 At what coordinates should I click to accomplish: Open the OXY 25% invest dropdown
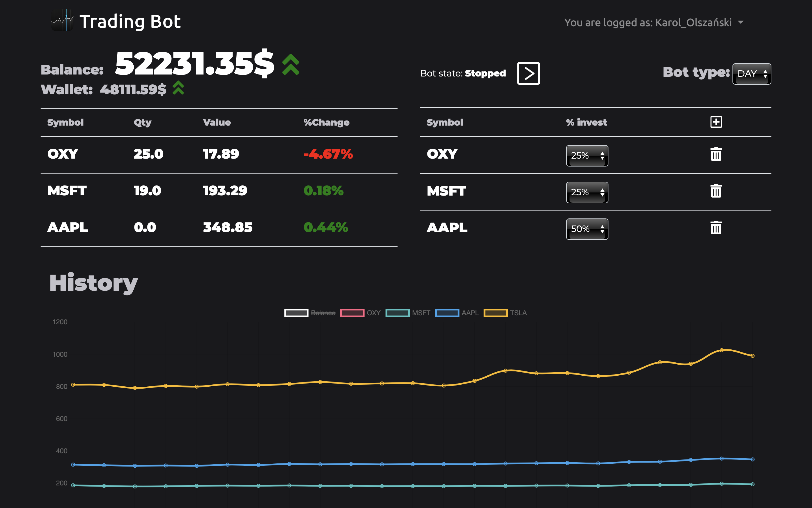[x=587, y=156]
